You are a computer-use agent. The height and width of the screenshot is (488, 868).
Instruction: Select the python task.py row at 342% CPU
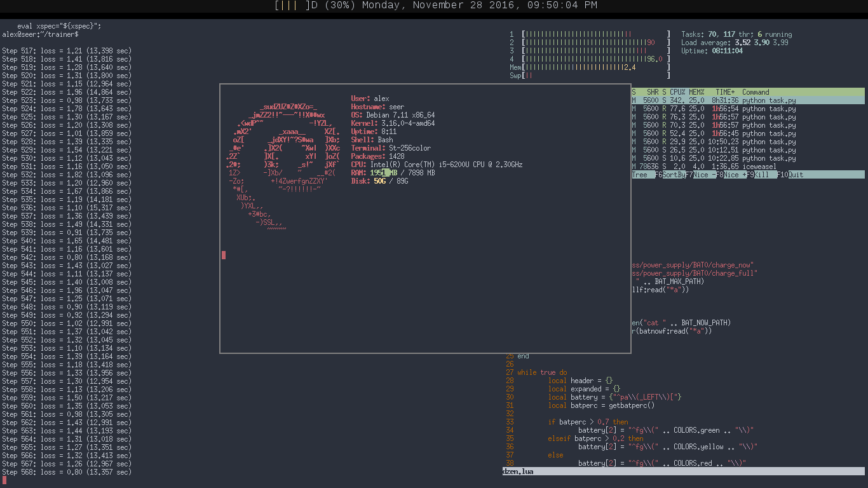coord(748,100)
